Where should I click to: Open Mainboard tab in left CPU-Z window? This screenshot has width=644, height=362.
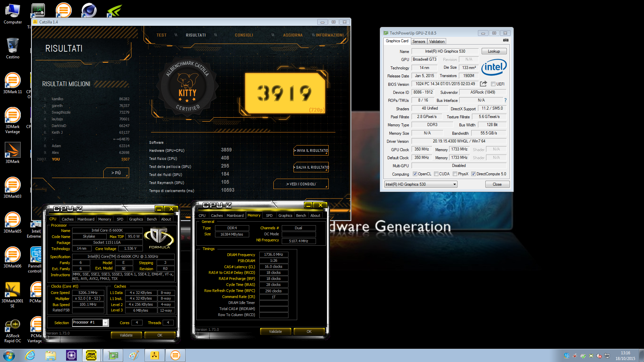[x=86, y=219]
